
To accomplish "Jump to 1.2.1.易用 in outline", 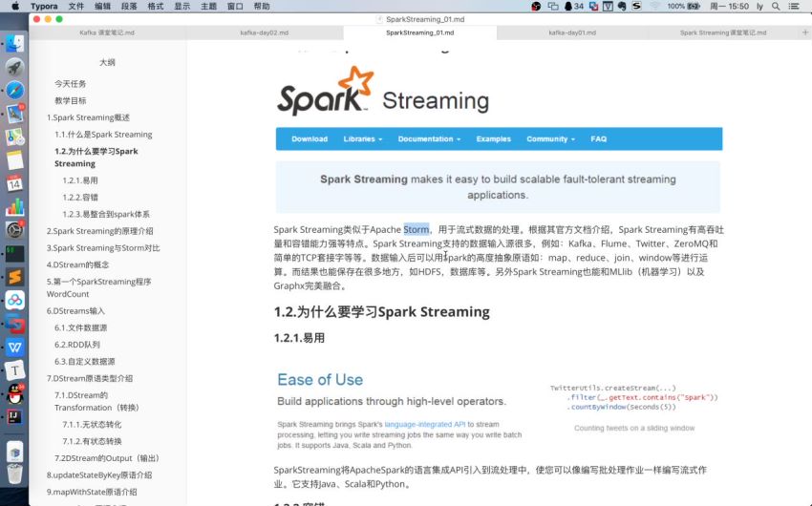I will pyautogui.click(x=80, y=180).
